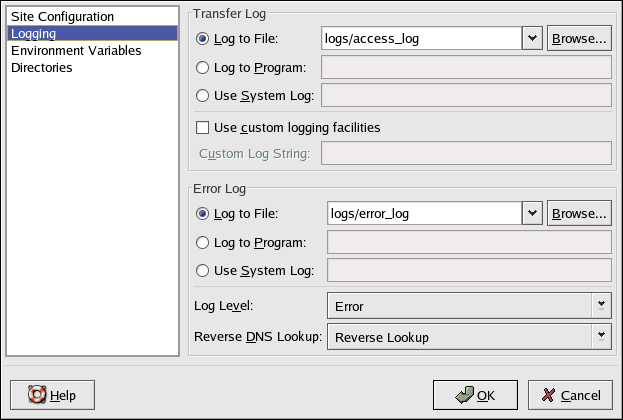Browse for the Error Log file
This screenshot has height=420, width=623.
(x=579, y=213)
